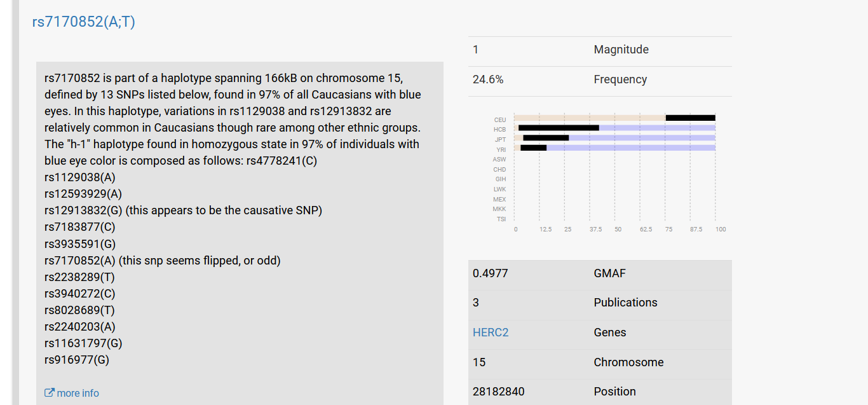The width and height of the screenshot is (868, 405).
Task: Click the rs12913832(G) causative SNP line
Action: [x=183, y=210]
